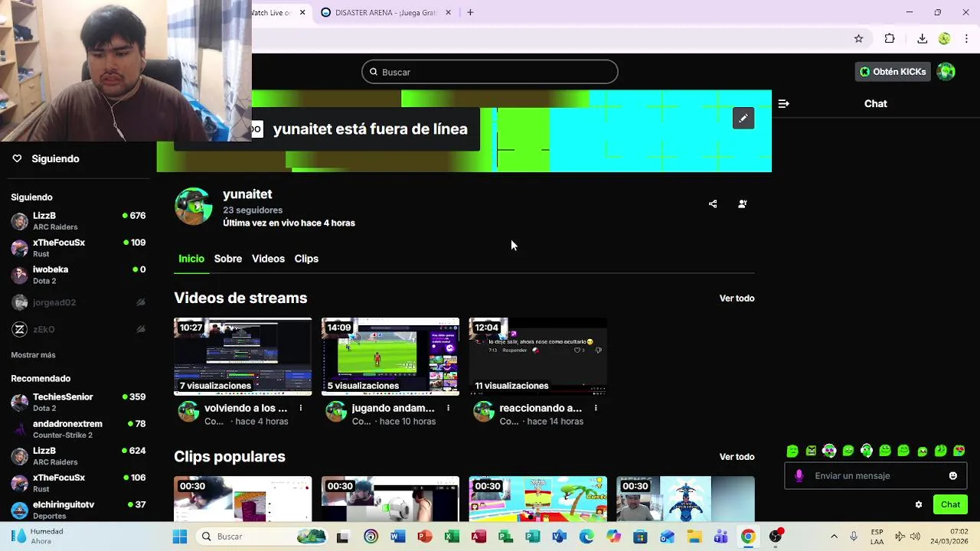Open the Windows Start menu
Screen dimensions: 980x551
(x=179, y=536)
